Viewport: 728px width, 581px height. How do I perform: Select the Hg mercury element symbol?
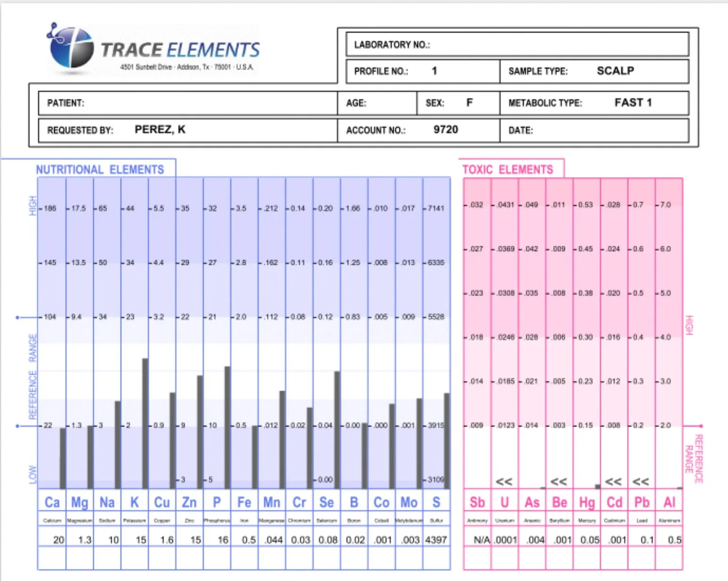[x=587, y=502]
